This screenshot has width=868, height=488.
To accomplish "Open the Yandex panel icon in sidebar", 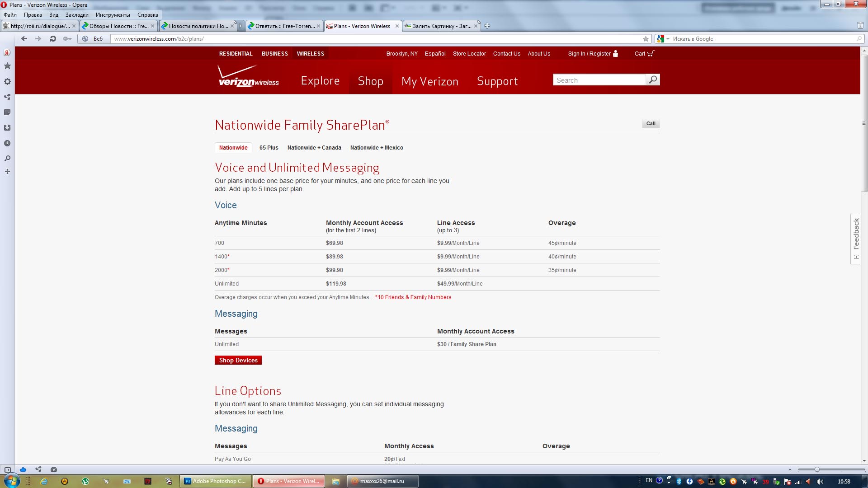I will click(7, 52).
